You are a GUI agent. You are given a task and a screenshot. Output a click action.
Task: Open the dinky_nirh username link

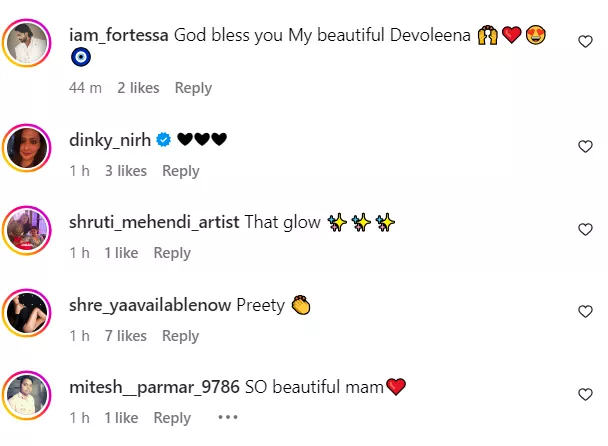coord(107,140)
